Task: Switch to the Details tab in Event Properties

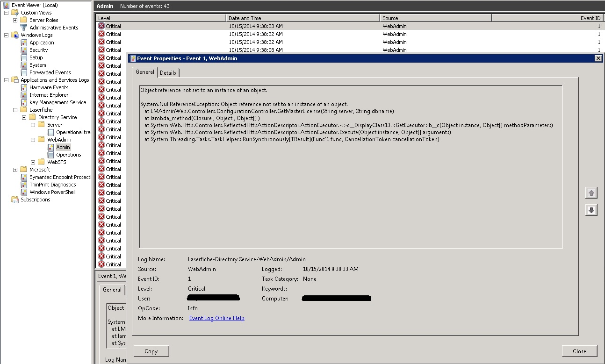Action: [168, 72]
